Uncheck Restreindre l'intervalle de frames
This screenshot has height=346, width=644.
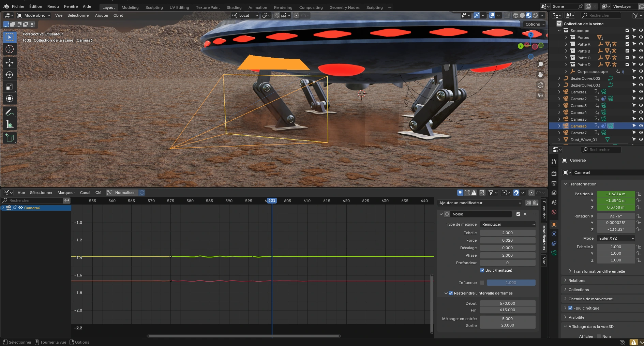pyautogui.click(x=451, y=293)
